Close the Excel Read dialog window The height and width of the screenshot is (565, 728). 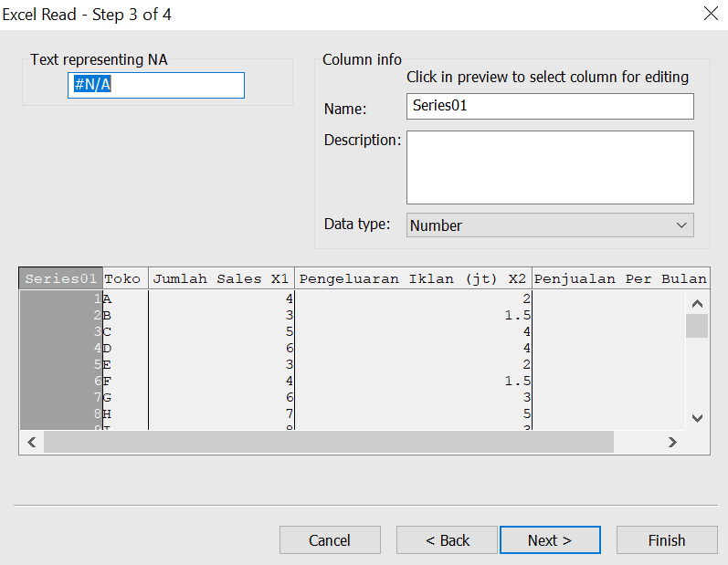click(x=710, y=14)
